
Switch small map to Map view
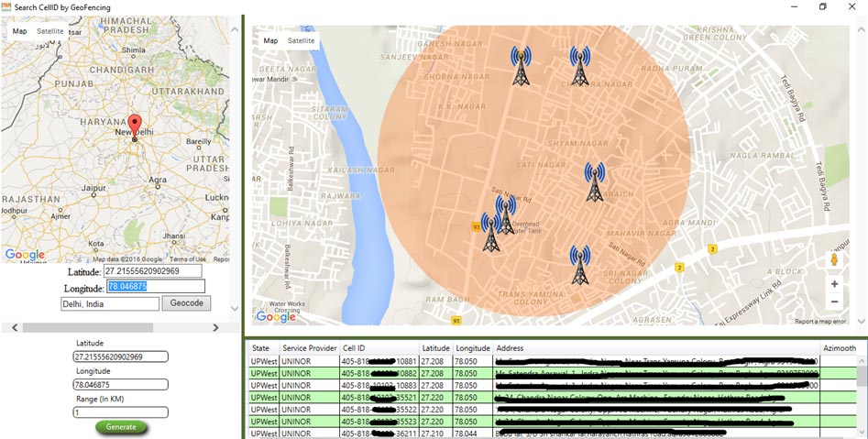tap(20, 31)
